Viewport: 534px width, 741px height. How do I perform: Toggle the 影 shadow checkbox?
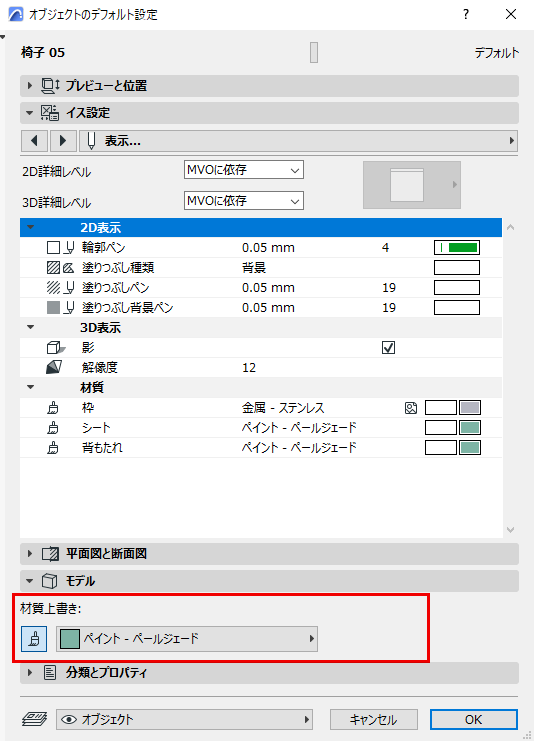pos(388,347)
